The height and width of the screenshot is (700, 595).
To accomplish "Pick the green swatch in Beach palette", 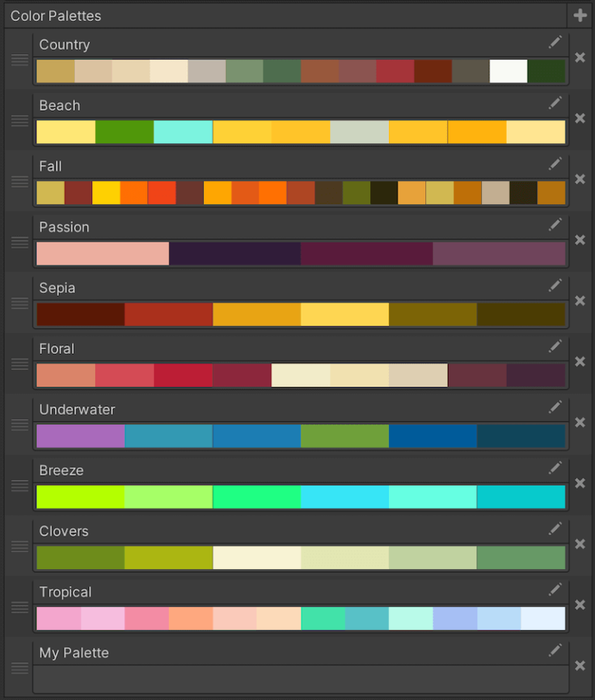I will tap(124, 132).
